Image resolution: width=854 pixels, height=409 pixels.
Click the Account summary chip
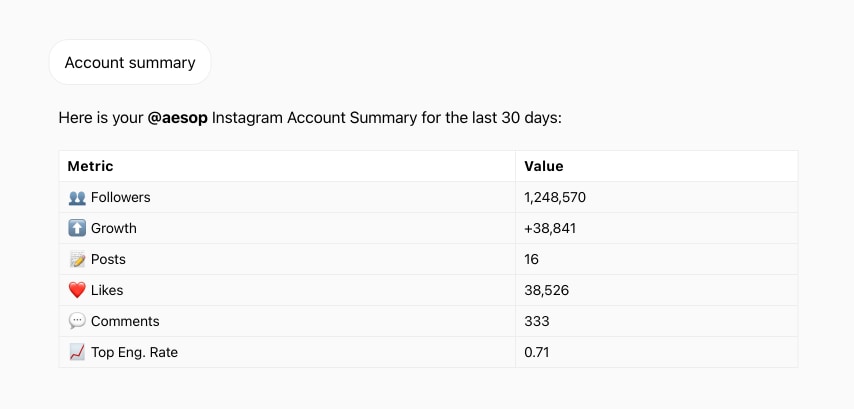tap(130, 62)
